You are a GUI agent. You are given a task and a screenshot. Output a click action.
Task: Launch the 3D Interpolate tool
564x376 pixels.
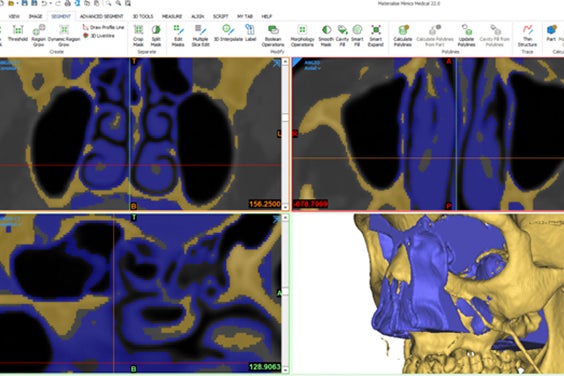coord(228,33)
